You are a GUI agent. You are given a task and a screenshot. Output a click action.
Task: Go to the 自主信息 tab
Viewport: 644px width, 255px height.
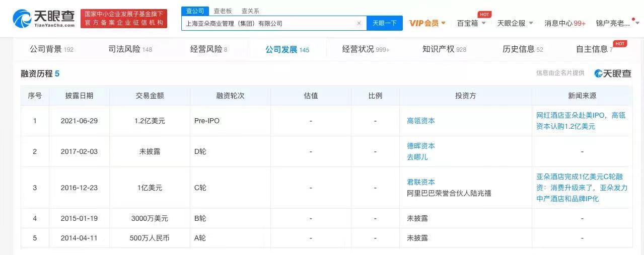click(594, 49)
